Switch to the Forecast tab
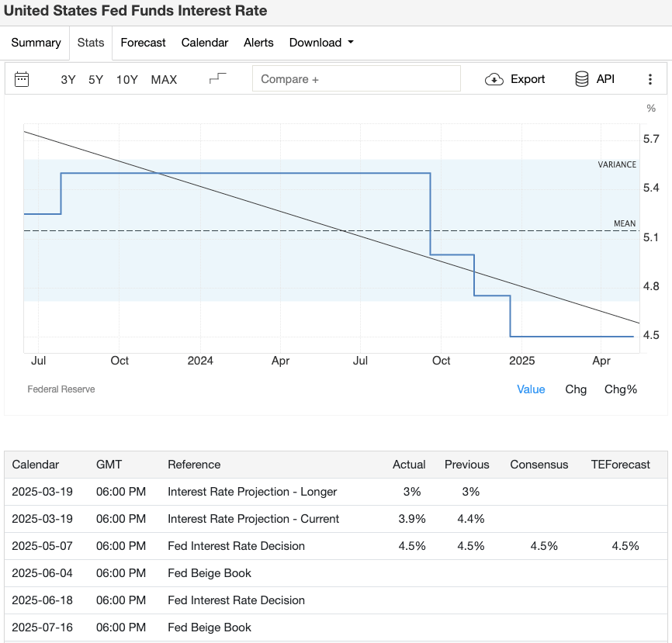 (143, 43)
